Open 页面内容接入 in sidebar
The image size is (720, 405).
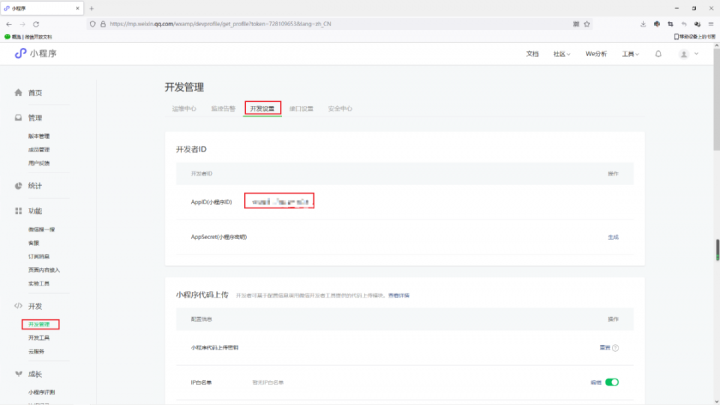coord(44,270)
